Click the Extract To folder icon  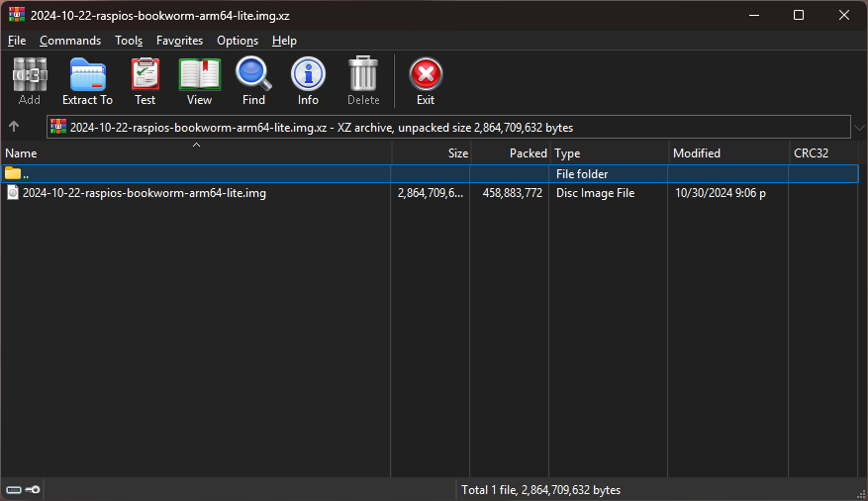(87, 74)
